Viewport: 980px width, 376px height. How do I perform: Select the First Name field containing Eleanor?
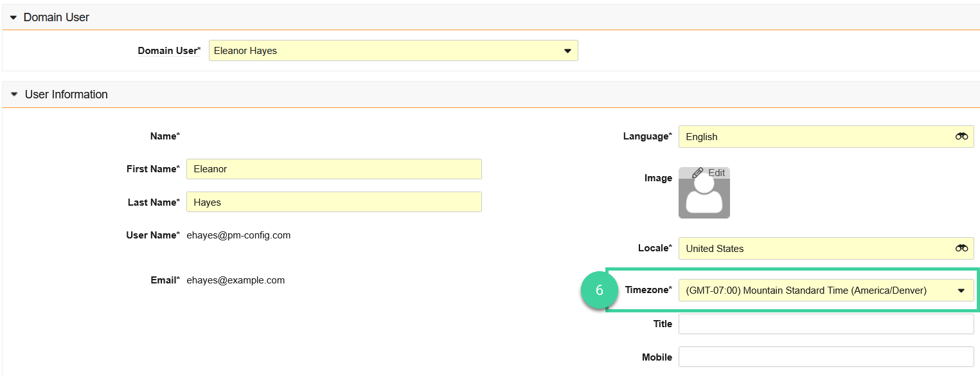334,168
